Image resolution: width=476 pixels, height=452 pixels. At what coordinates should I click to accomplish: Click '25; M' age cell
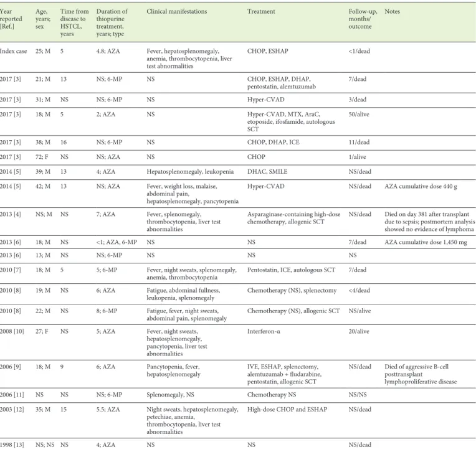pyautogui.click(x=43, y=51)
